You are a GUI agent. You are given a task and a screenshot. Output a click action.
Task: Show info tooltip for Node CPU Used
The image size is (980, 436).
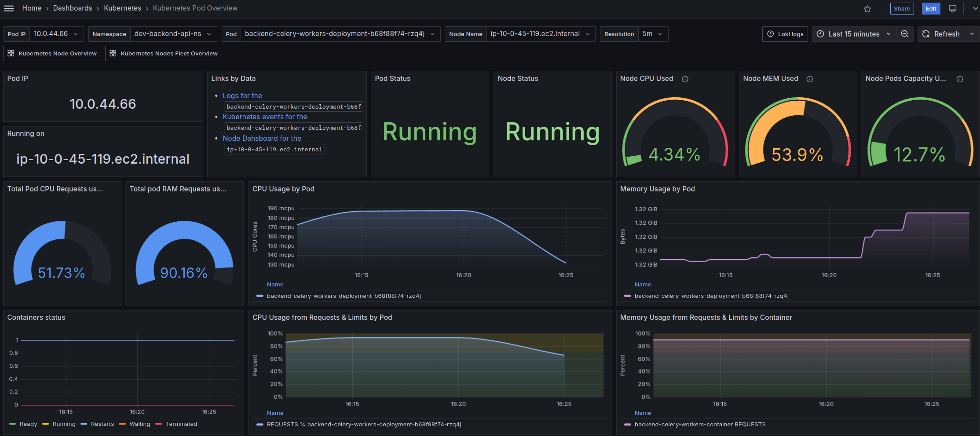(x=685, y=79)
